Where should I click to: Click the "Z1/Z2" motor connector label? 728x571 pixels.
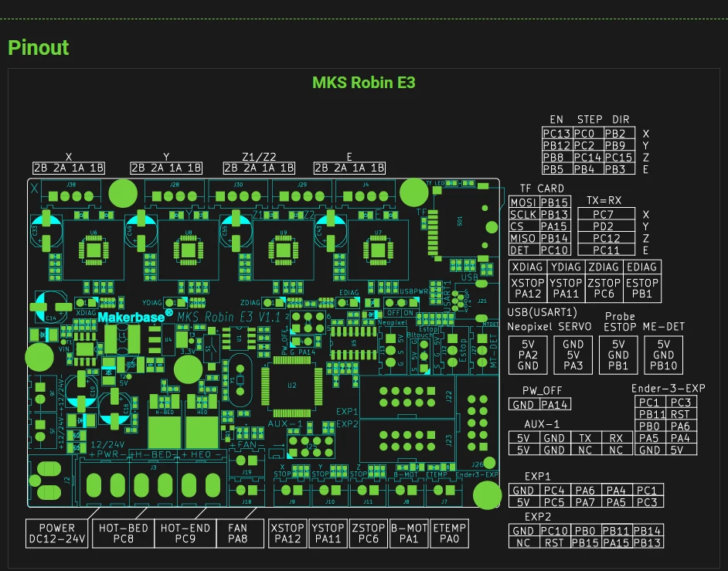pyautogui.click(x=259, y=157)
